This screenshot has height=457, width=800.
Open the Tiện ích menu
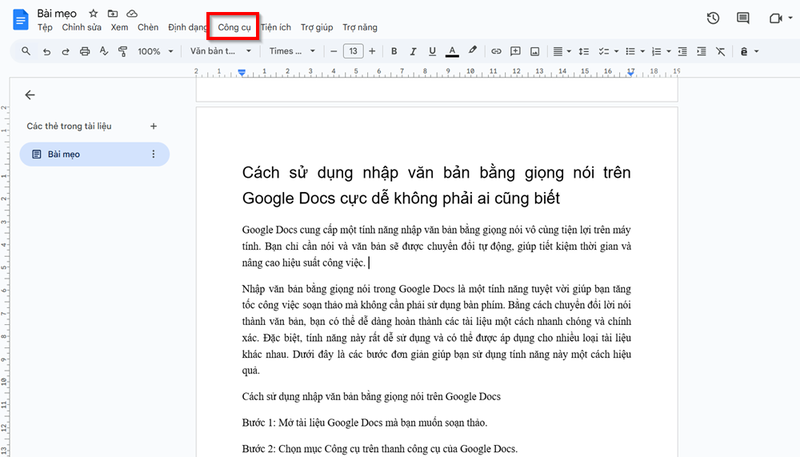276,27
